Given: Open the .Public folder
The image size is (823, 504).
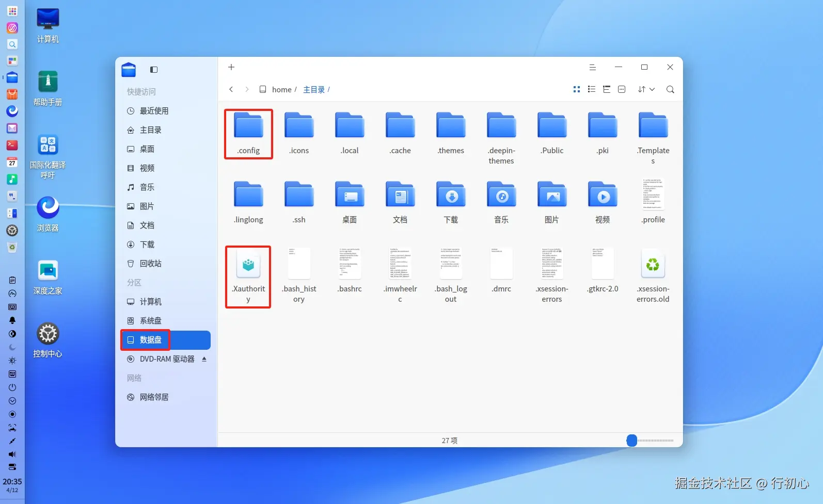Looking at the screenshot, I should pyautogui.click(x=552, y=133).
